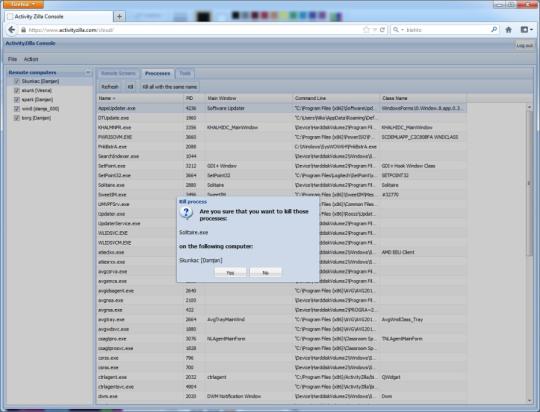The height and width of the screenshot is (412, 540).
Task: Select the avgidsagent.exe process row
Action: (x=281, y=291)
